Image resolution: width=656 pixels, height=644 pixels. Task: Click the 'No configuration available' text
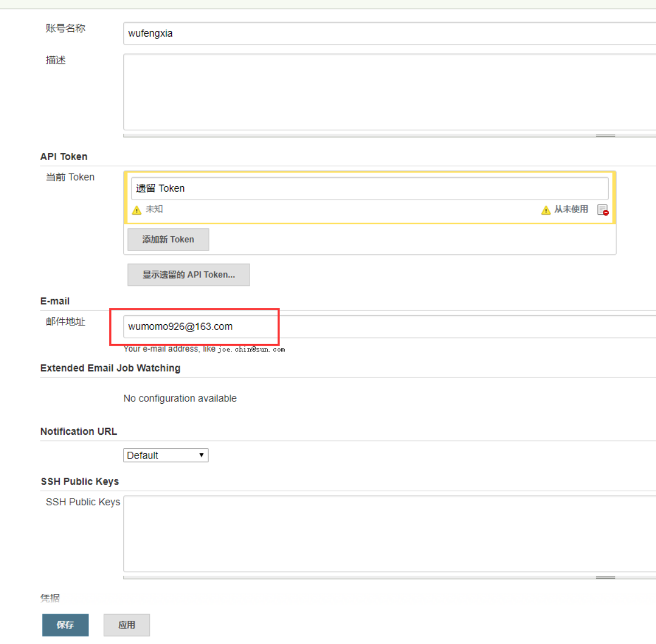pyautogui.click(x=180, y=398)
